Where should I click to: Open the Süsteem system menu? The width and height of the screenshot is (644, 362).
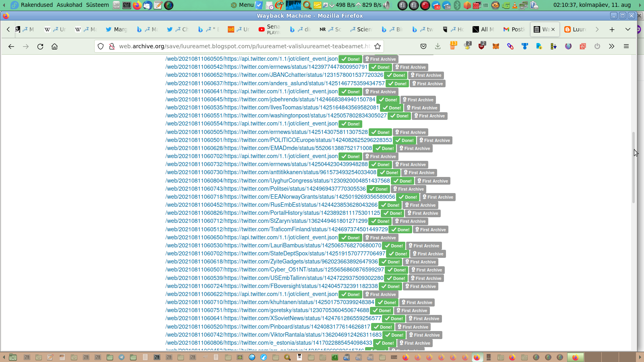pyautogui.click(x=97, y=5)
